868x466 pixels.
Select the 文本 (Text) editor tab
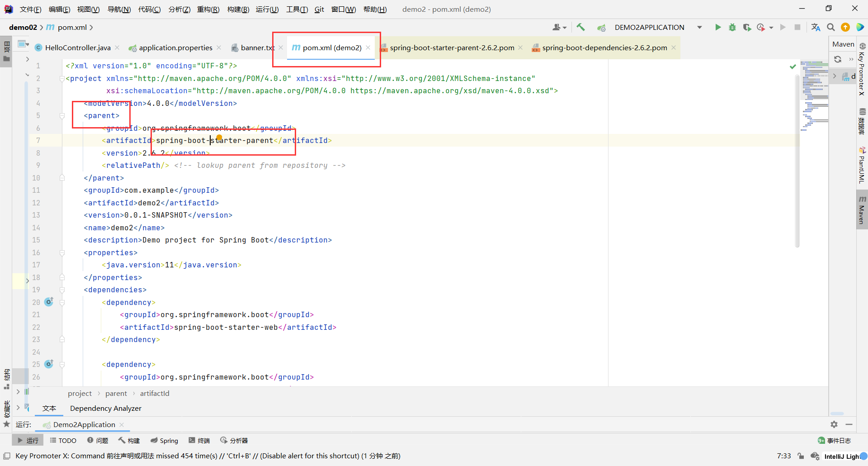pyautogui.click(x=49, y=408)
